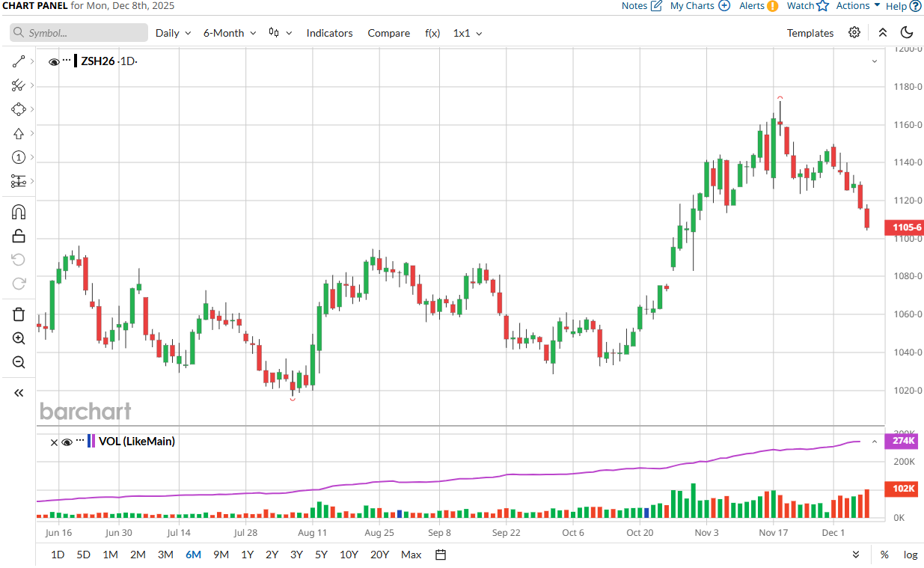The image size is (924, 568).
Task: Toggle the magnet snap mode
Action: click(x=19, y=212)
